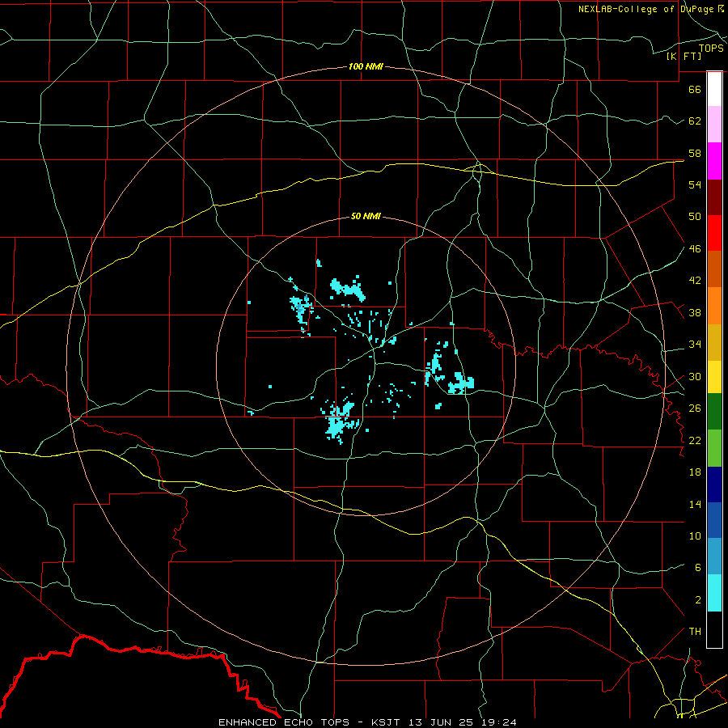The height and width of the screenshot is (728, 728).
Task: Click the '100 NMI' range ring label
Action: pyautogui.click(x=366, y=66)
